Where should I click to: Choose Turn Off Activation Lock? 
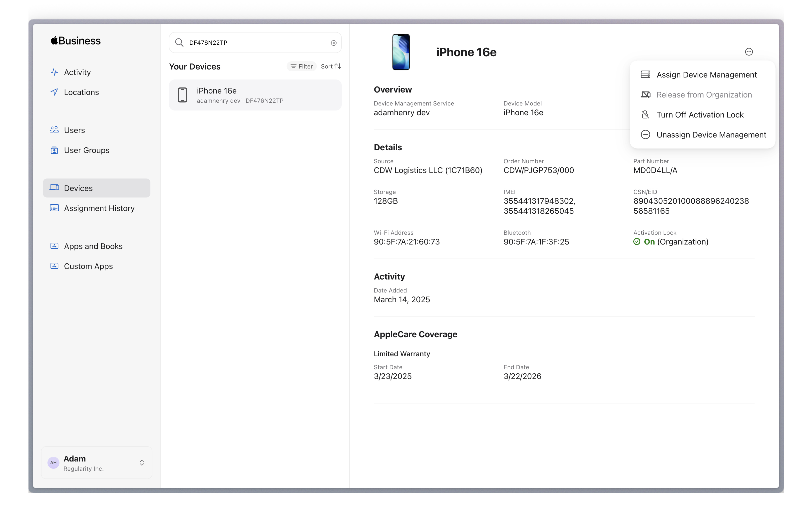(699, 115)
